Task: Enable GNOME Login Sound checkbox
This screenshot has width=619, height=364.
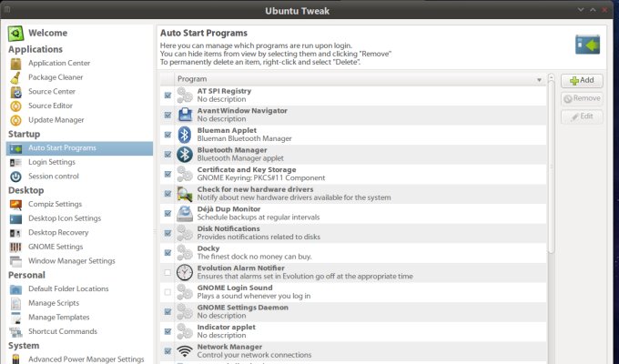Action: [167, 292]
